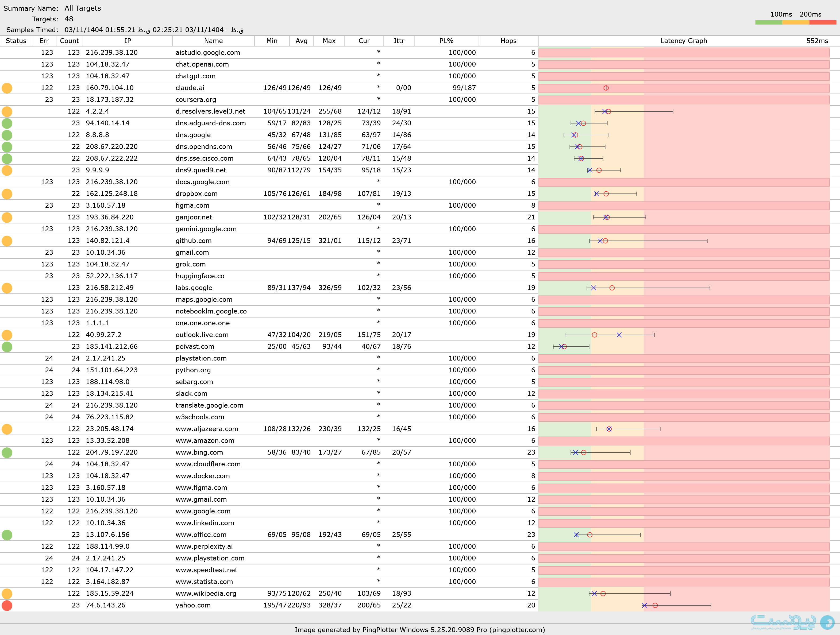Click green status dot for dns.google
The width and height of the screenshot is (840, 635).
7,135
